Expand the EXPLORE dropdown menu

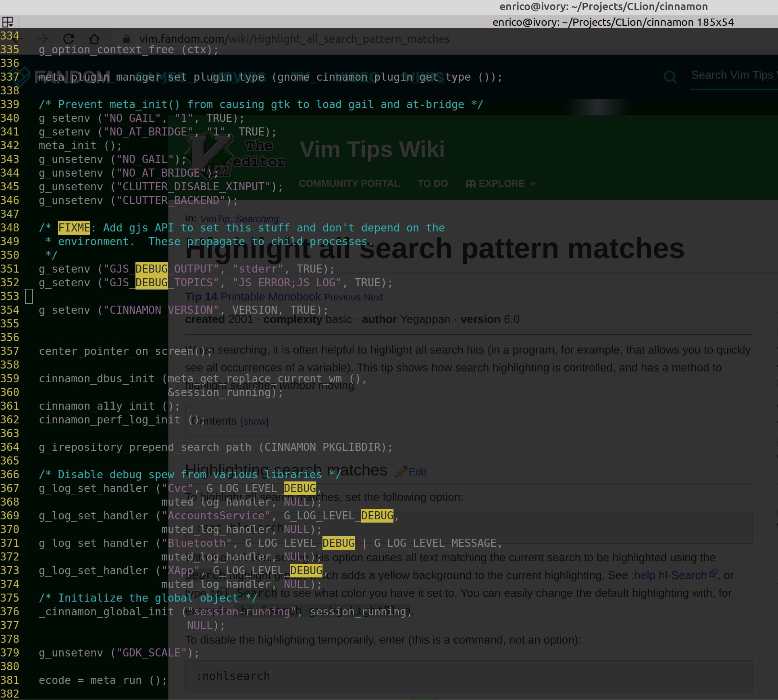(x=501, y=183)
